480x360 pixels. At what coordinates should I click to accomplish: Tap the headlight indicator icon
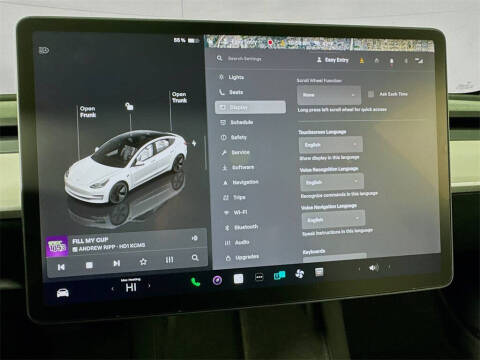pyautogui.click(x=44, y=51)
